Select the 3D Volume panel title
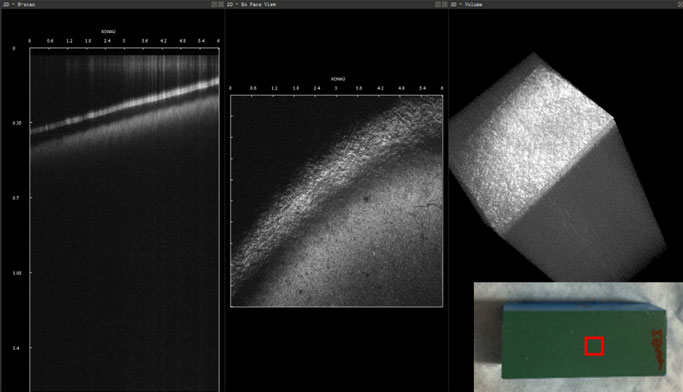Image resolution: width=683 pixels, height=392 pixels. click(x=466, y=4)
